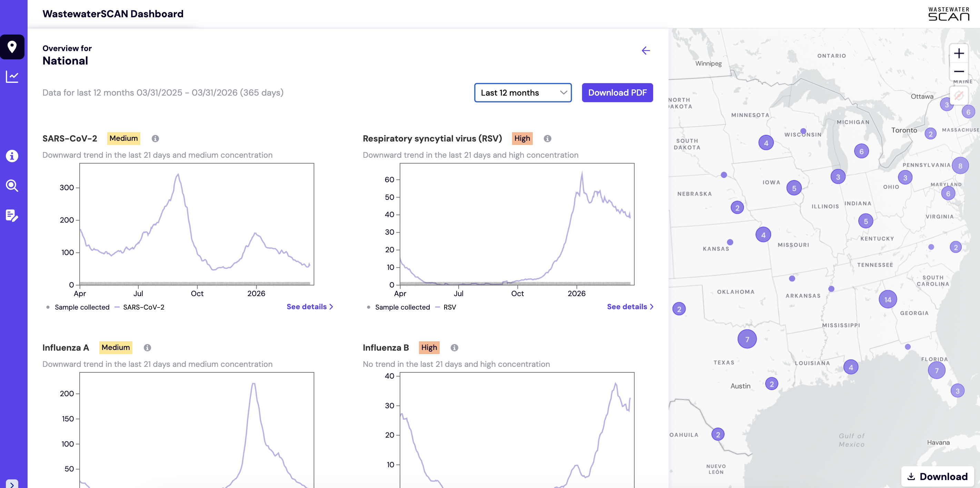Click the RSV info icon
Viewport: 980px width, 488px height.
[548, 138]
